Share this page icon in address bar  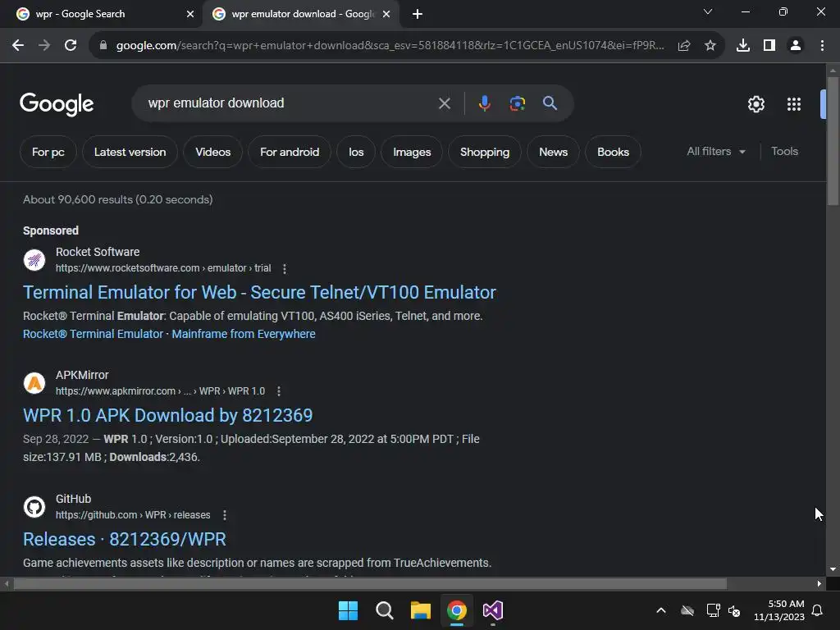coord(684,46)
